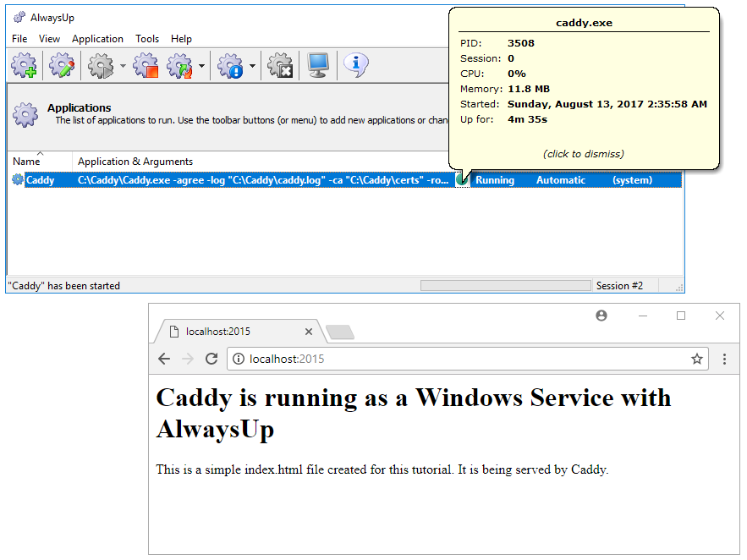The image size is (747, 560).
Task: Close the localhost:2015 browser tab
Action: 309,332
